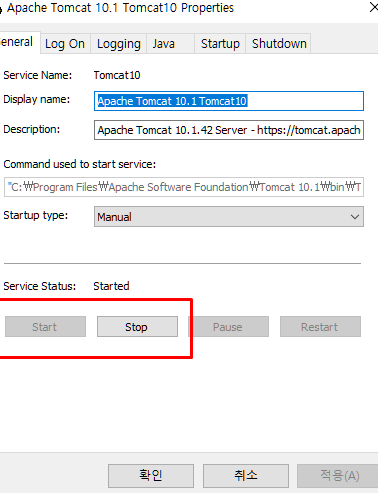Viewport: 378px width, 493px height.
Task: Click the Display name input field
Action: 229,101
